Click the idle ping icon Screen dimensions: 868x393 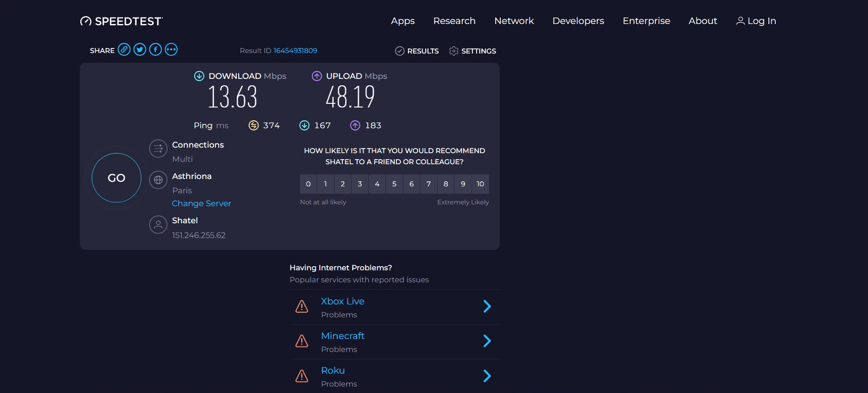click(253, 125)
